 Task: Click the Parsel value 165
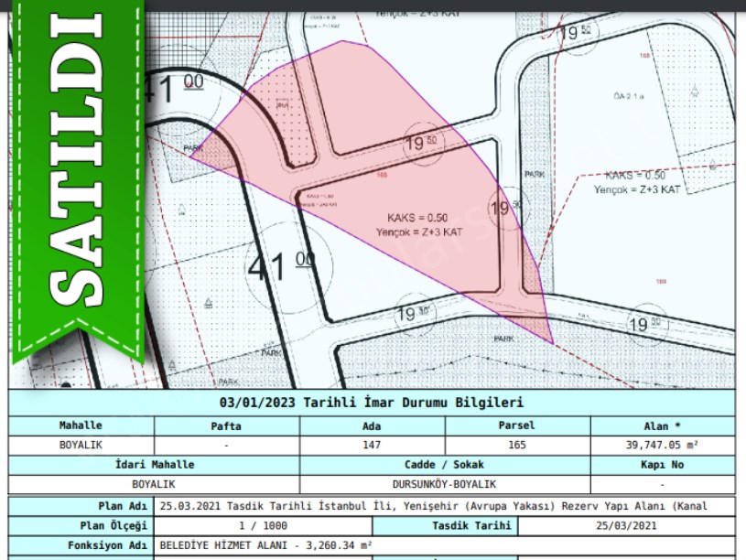pos(517,445)
